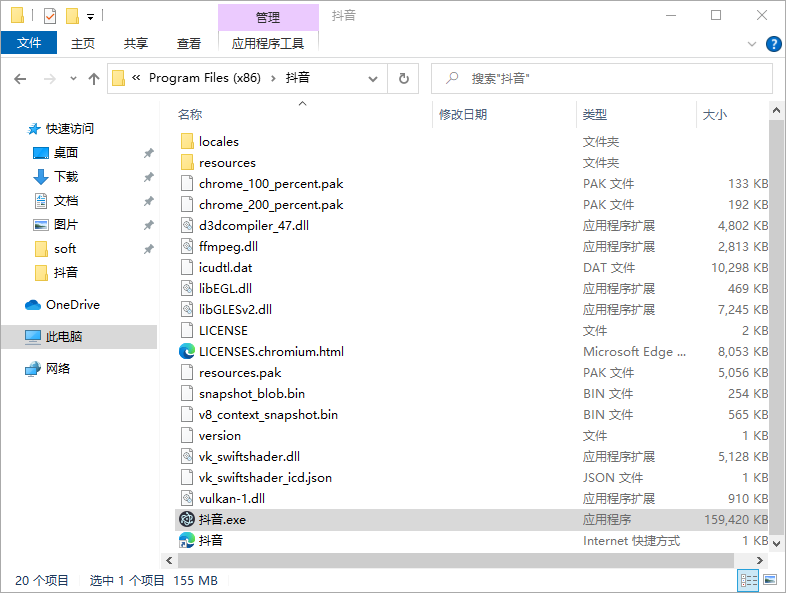Open the customize quick access toolbar dropdown
Viewport: 786px width, 593px height.
click(x=91, y=17)
